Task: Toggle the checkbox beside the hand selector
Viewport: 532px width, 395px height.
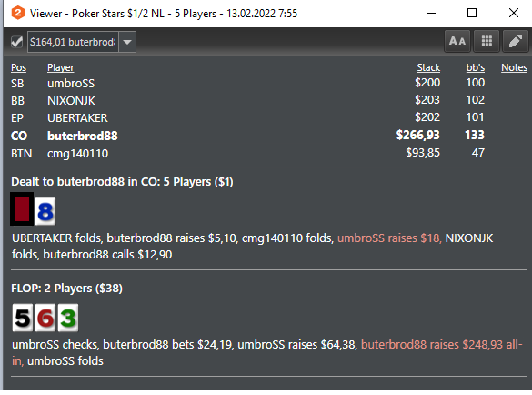Action: [x=16, y=42]
